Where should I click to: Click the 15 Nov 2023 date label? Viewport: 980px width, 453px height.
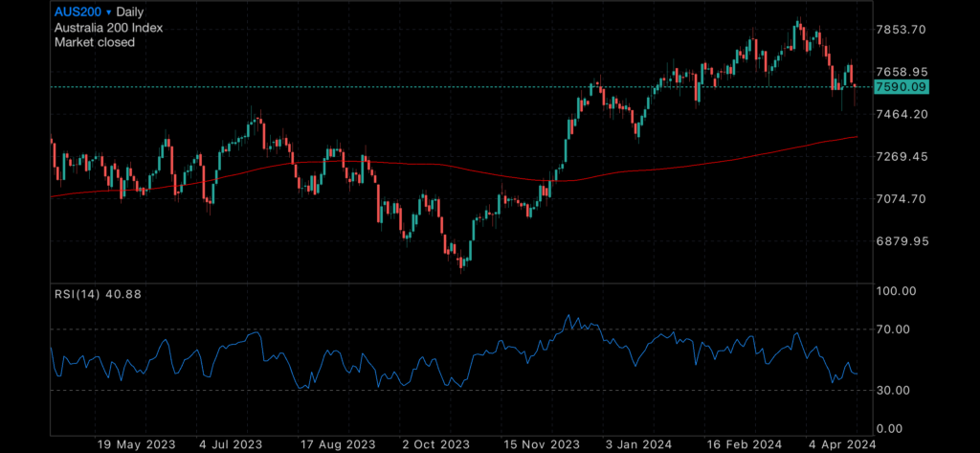[541, 444]
